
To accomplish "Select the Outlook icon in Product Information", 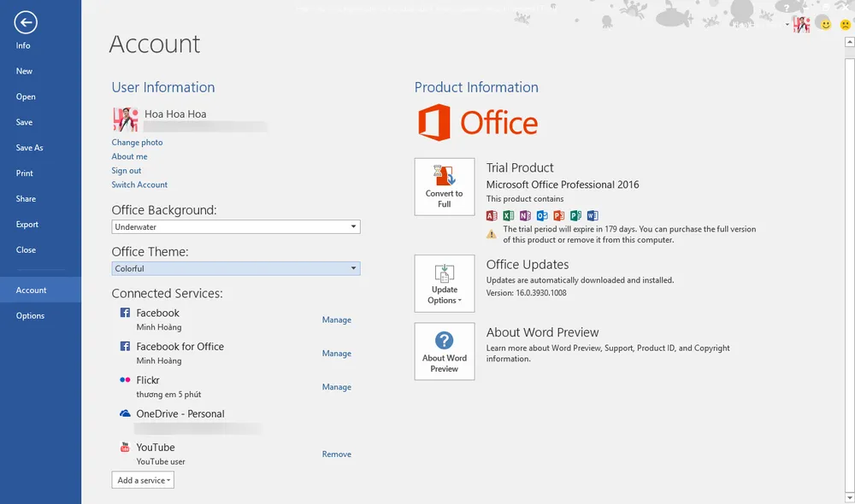I will [542, 215].
